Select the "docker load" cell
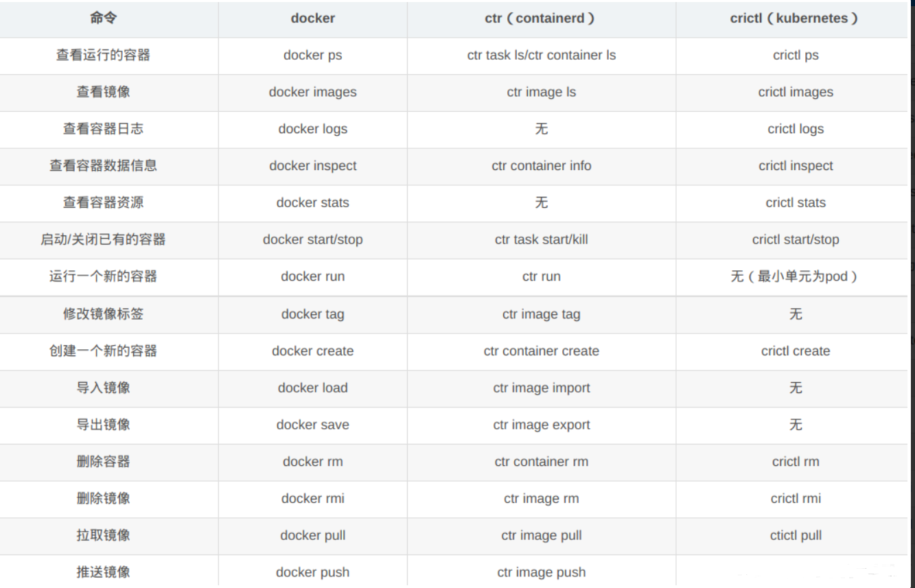This screenshot has width=915, height=588. [313, 388]
